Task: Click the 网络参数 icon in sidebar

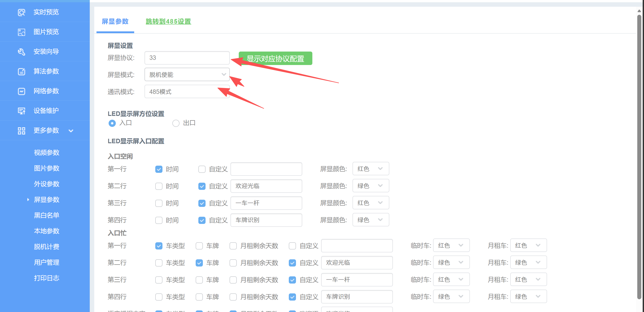Action: coord(22,91)
